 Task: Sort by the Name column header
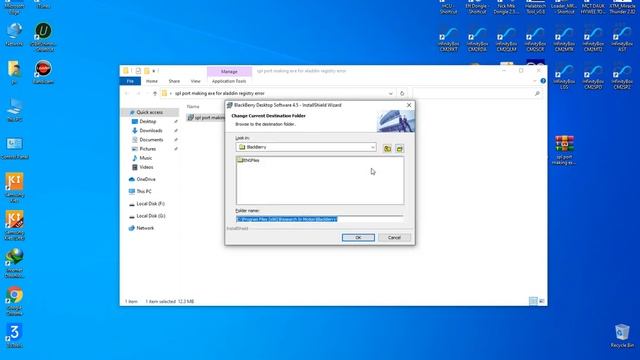point(193,107)
